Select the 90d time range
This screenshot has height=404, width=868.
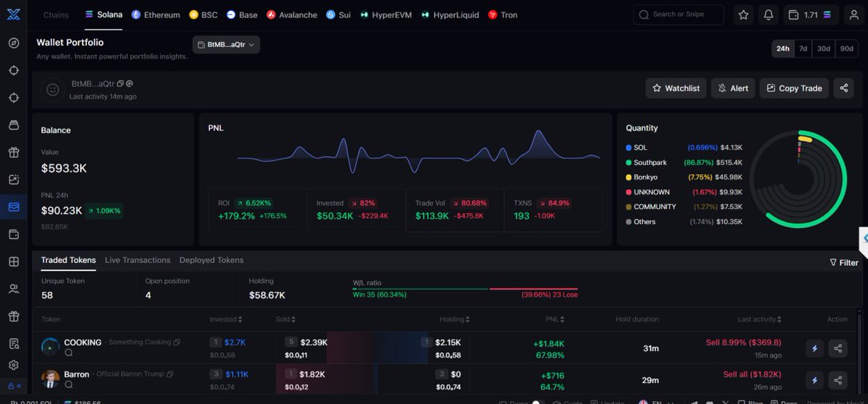(x=846, y=49)
